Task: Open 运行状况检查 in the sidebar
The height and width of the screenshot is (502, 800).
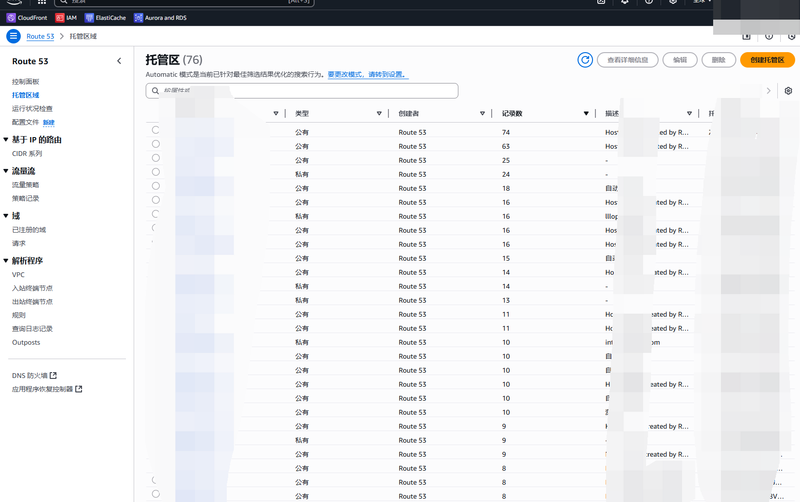Action: point(32,109)
